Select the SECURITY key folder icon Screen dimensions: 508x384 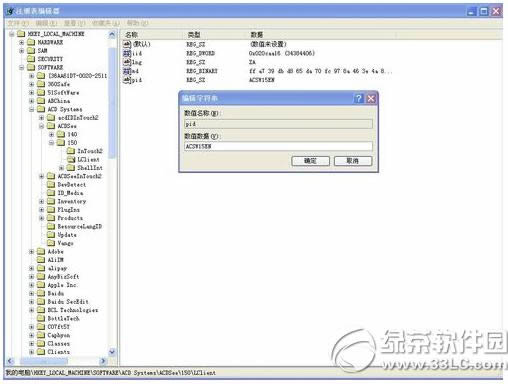click(x=31, y=59)
